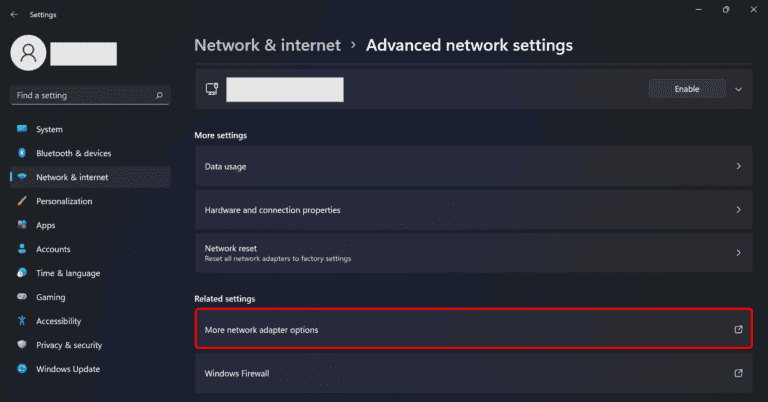Viewport: 768px width, 402px height.
Task: Open More network adapter options
Action: tap(471, 329)
